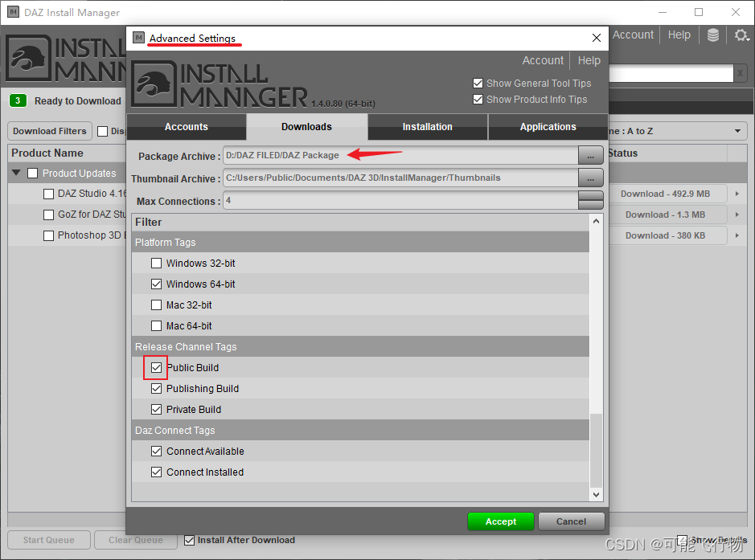Viewport: 755px width, 560px height.
Task: Open the Download Filters button
Action: tap(50, 131)
